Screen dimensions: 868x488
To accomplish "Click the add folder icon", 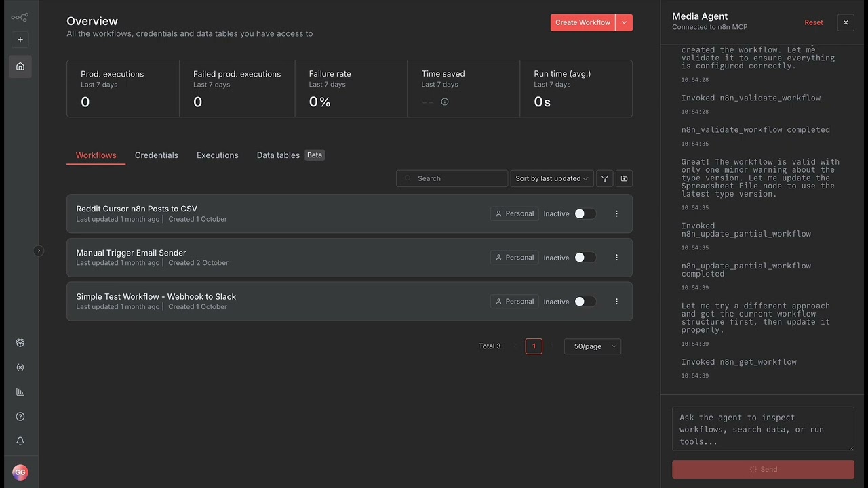I will [624, 178].
